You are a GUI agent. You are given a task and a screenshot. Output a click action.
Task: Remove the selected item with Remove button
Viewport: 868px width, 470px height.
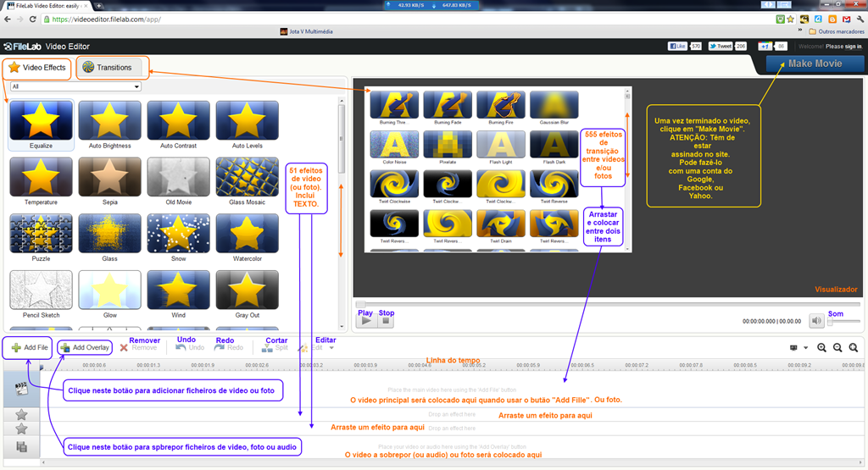pos(139,348)
